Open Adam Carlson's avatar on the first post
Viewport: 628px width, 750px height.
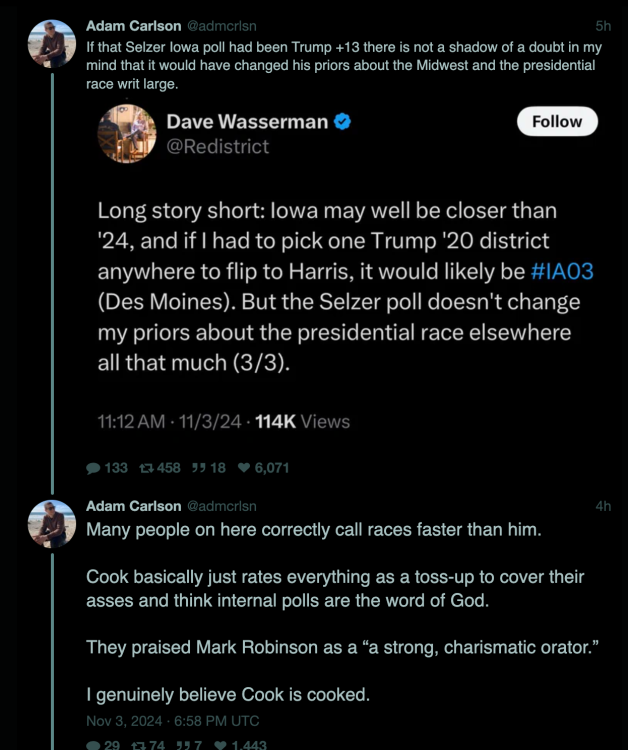(52, 43)
